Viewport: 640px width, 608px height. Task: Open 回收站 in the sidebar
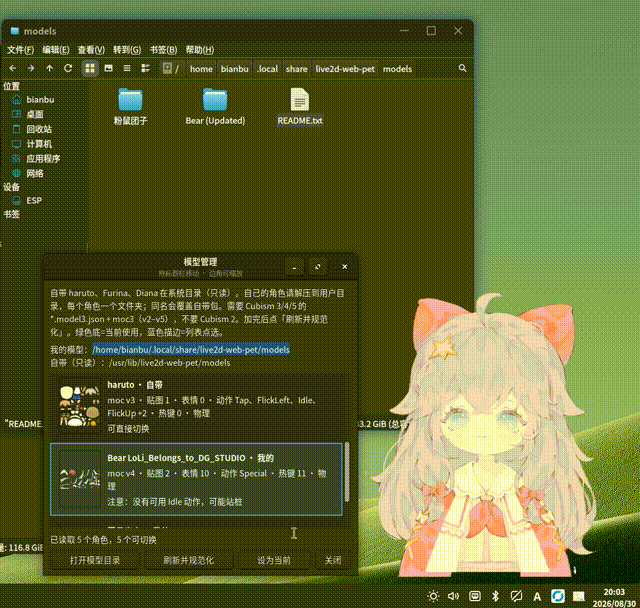coord(39,129)
